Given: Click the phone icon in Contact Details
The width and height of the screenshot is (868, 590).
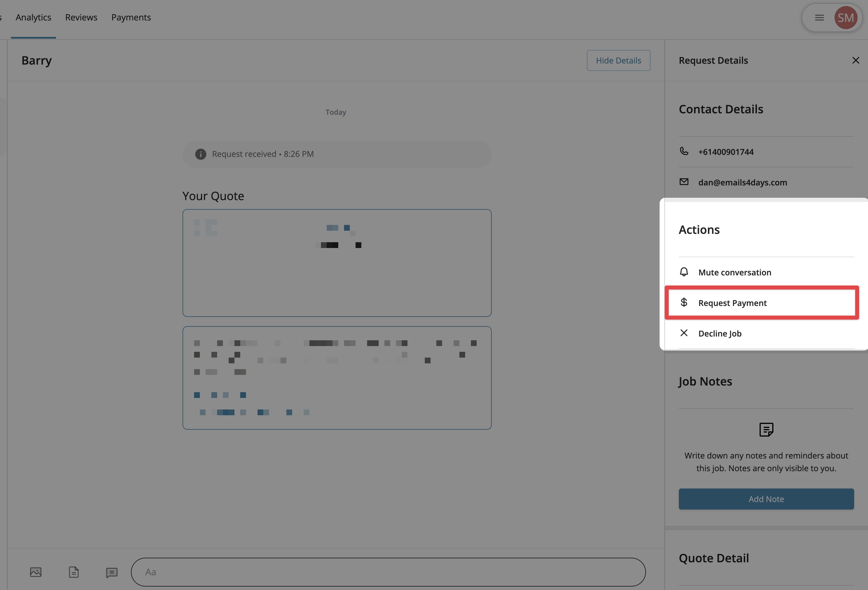Looking at the screenshot, I should click(684, 151).
